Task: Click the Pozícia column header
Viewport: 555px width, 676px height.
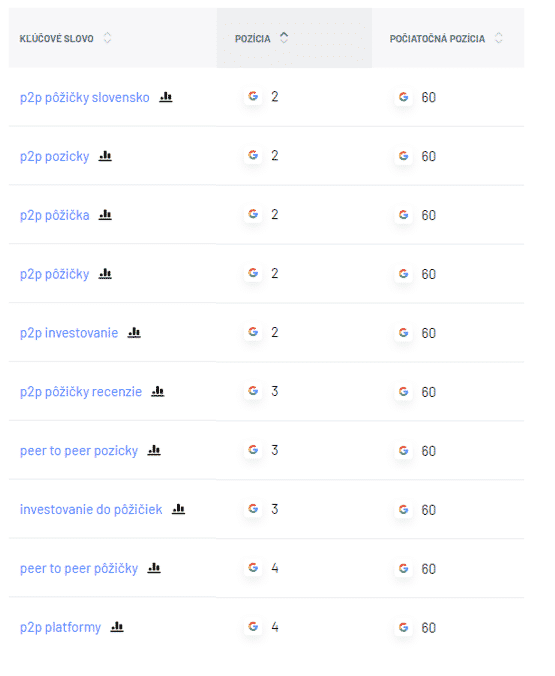Action: click(253, 39)
